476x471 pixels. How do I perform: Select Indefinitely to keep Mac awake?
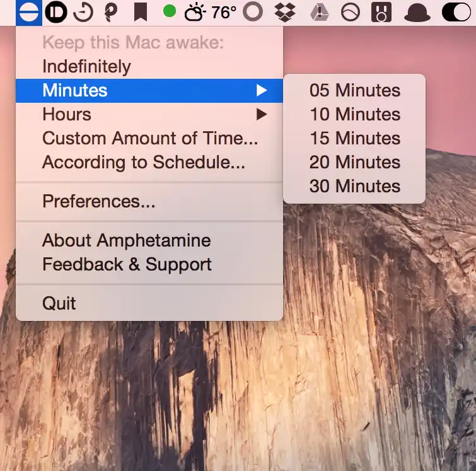coord(86,67)
